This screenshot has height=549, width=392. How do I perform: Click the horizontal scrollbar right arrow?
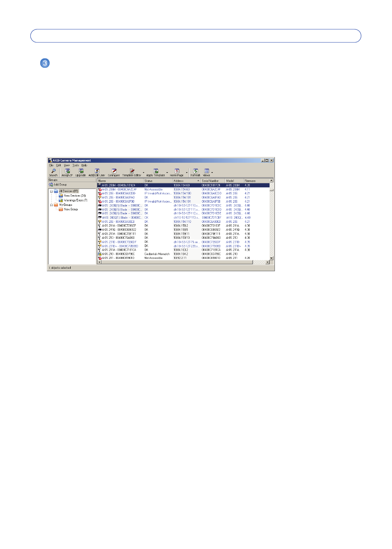[x=267, y=262]
